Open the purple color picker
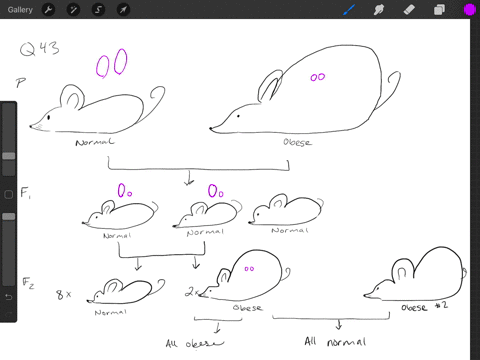 pos(470,10)
